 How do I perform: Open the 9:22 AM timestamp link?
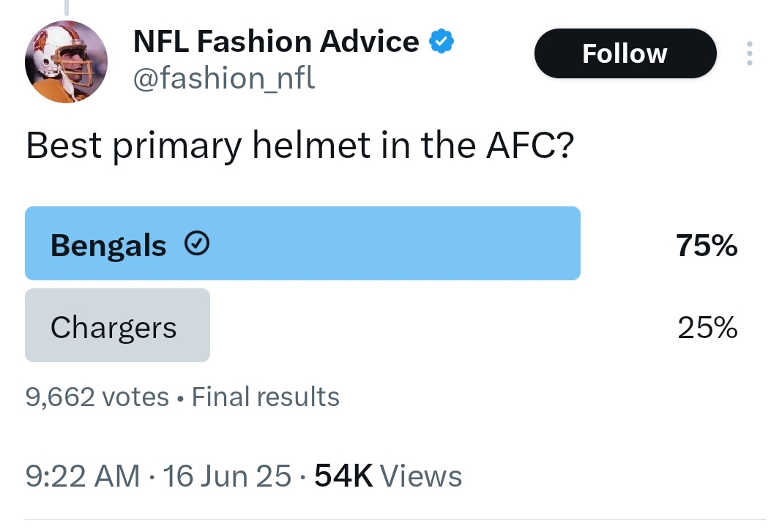pyautogui.click(x=83, y=476)
